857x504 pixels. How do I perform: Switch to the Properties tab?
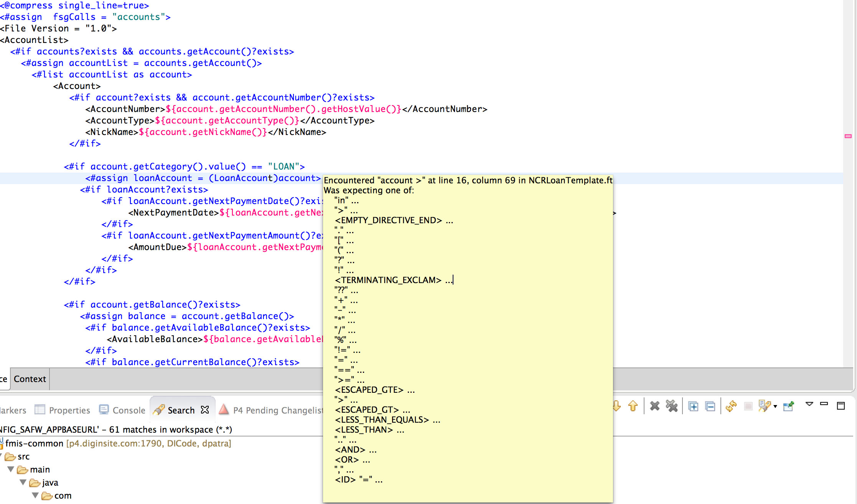tap(63, 410)
